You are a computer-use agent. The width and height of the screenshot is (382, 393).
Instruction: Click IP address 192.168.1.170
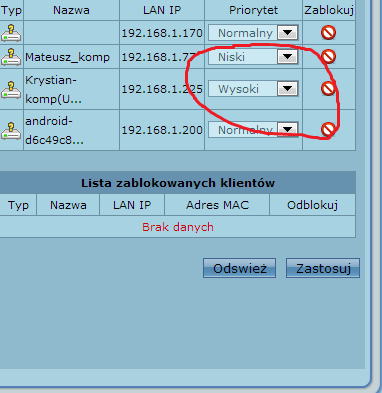(162, 33)
